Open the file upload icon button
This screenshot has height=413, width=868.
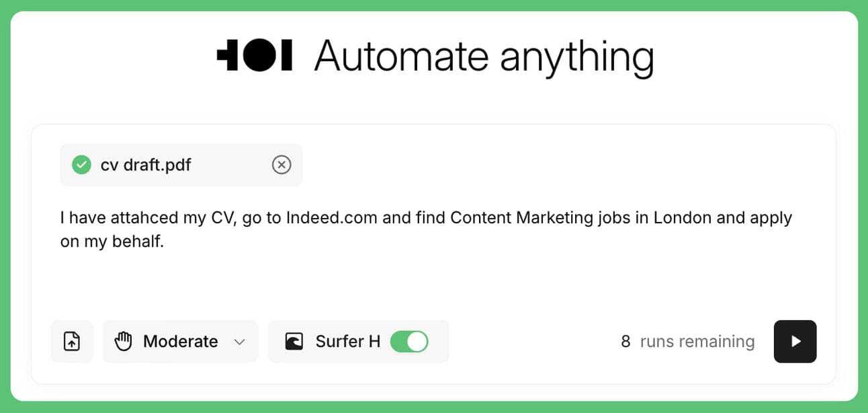(x=72, y=341)
